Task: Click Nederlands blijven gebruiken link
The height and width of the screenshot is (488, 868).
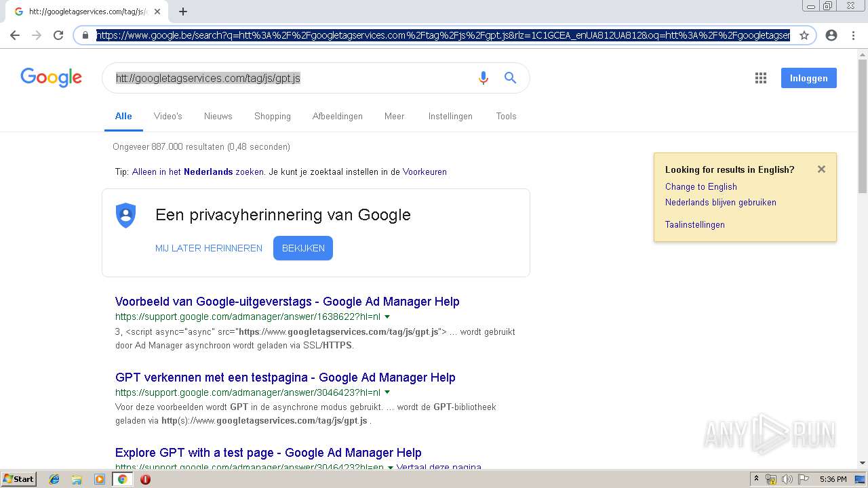Action: coord(721,202)
